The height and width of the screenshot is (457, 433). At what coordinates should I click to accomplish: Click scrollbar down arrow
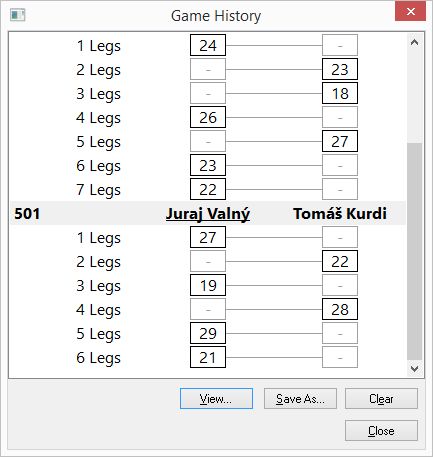[414, 369]
